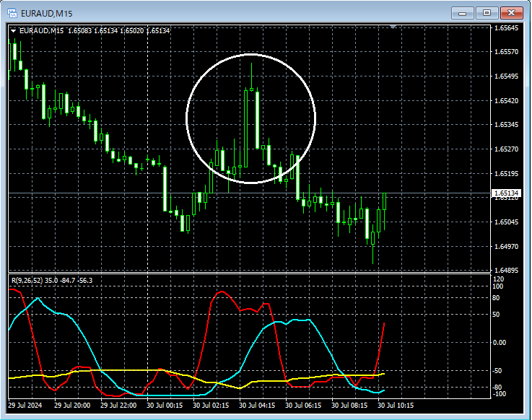Click indicator scale value 120
Image resolution: width=532 pixels, height=420 pixels.
498,279
